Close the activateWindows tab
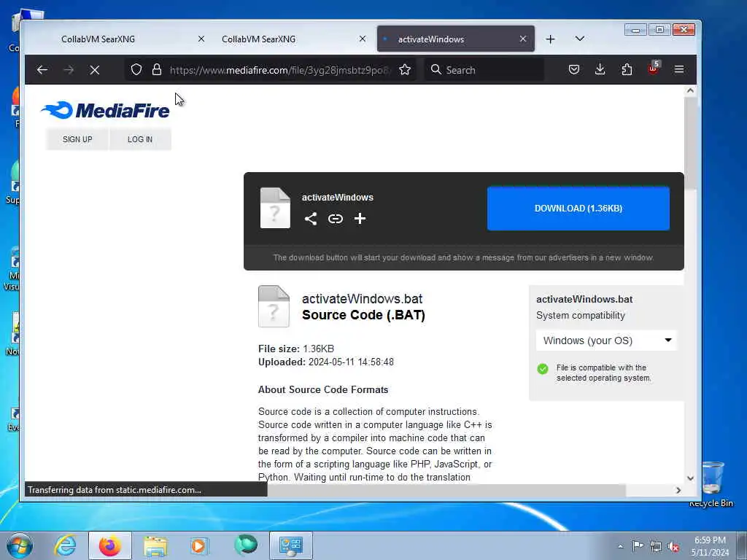 [x=523, y=39]
